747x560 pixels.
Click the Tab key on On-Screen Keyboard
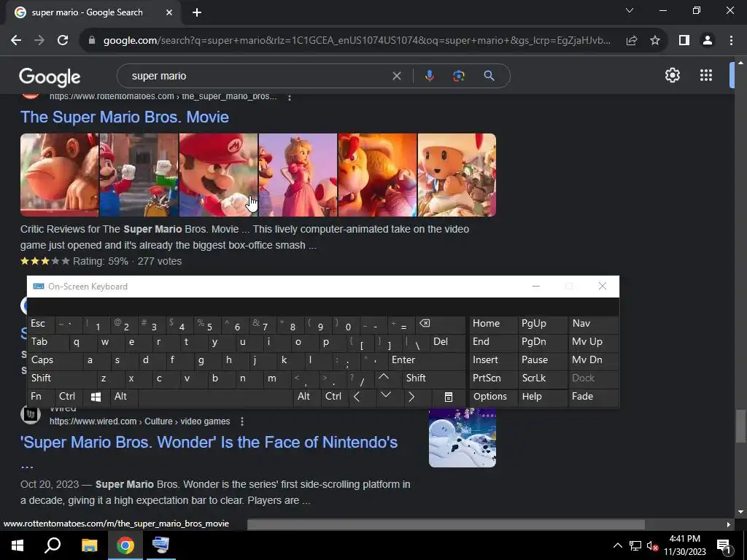coord(47,342)
